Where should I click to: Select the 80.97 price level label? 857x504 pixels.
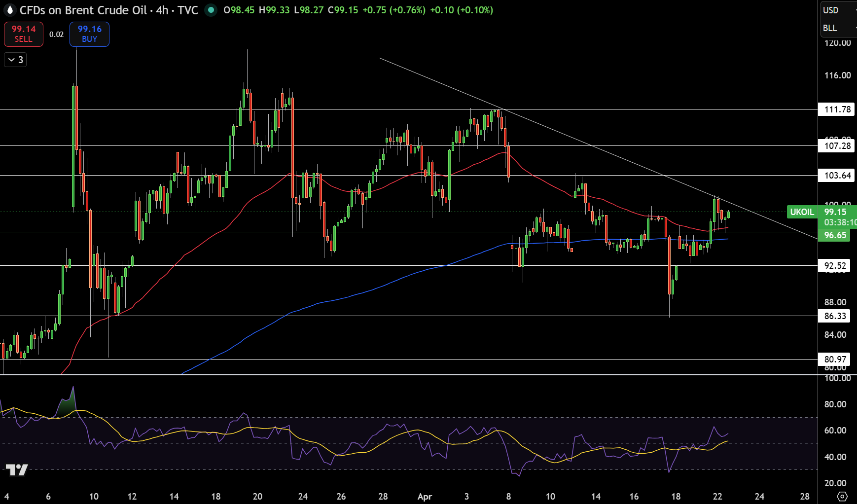click(834, 359)
